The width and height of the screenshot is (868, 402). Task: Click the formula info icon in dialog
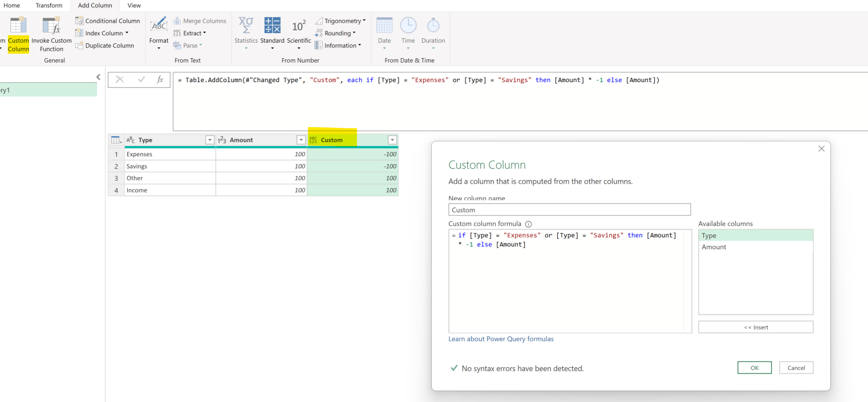[528, 224]
